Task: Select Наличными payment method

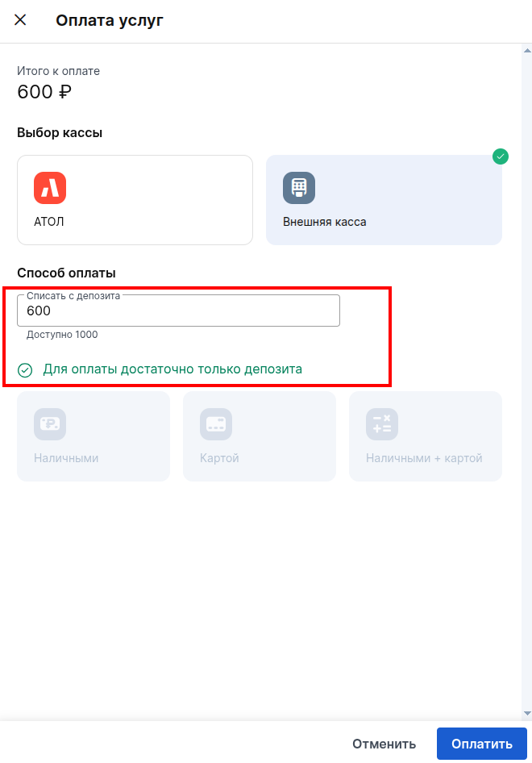Action: tap(94, 436)
